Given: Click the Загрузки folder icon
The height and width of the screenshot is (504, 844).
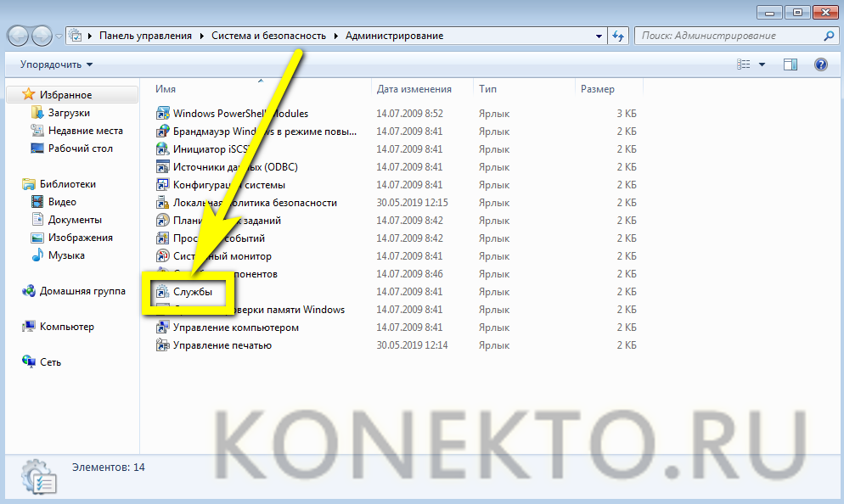Looking at the screenshot, I should pyautogui.click(x=37, y=112).
